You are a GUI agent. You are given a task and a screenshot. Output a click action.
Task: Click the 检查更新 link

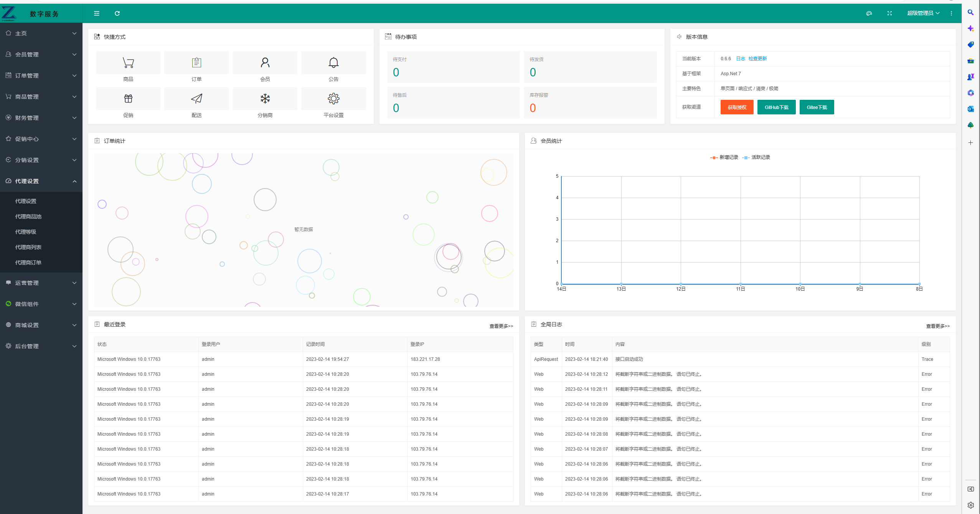pyautogui.click(x=757, y=59)
